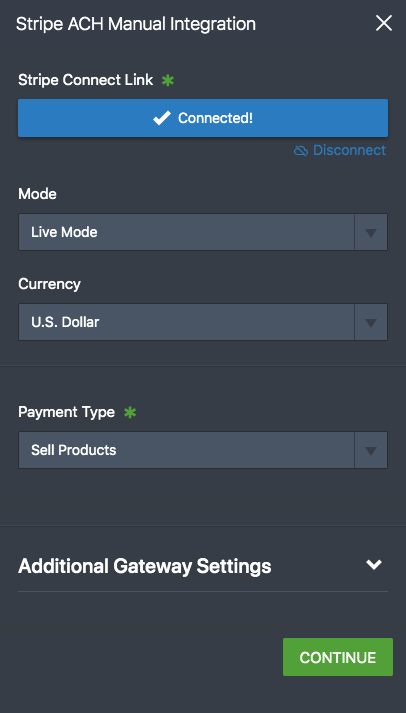Click the Additional Gateway Settings heading
This screenshot has width=406, height=713.
[145, 567]
